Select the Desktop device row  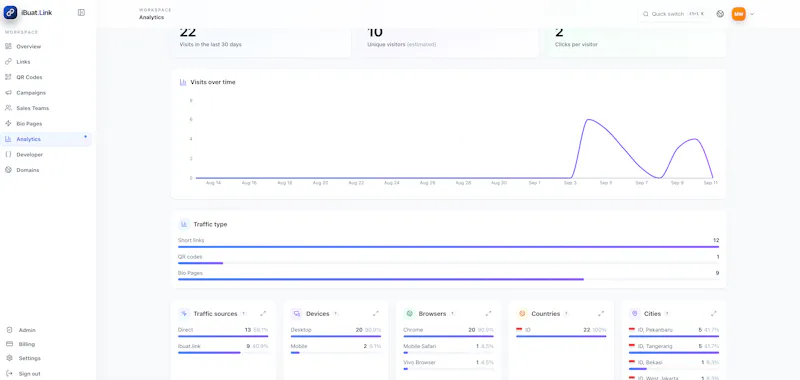coord(336,332)
